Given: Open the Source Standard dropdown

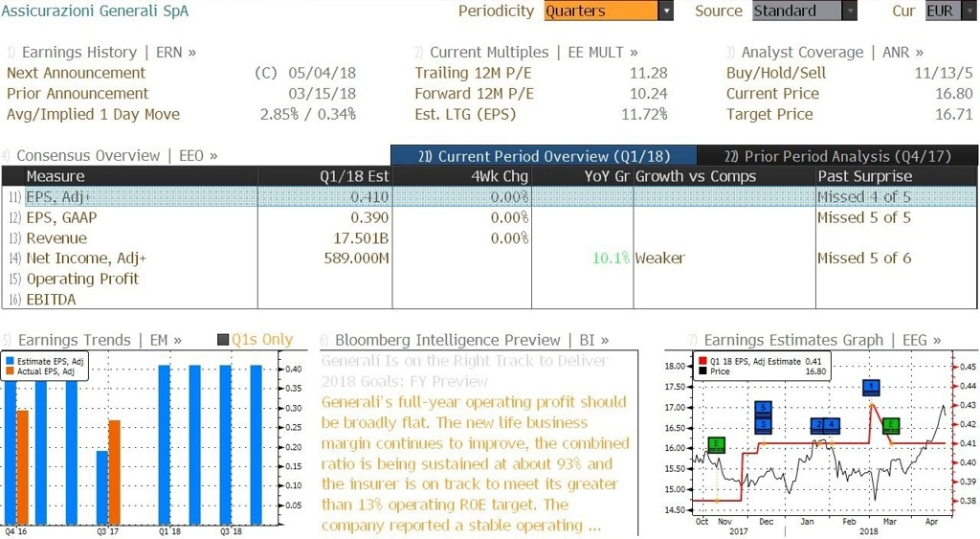Looking at the screenshot, I should point(804,11).
